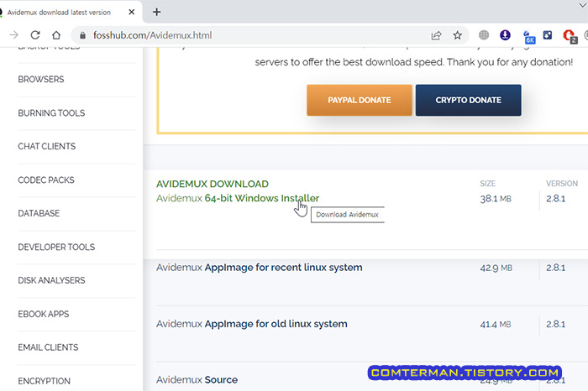Go to the browser home page icon
The image size is (588, 391).
[56, 35]
